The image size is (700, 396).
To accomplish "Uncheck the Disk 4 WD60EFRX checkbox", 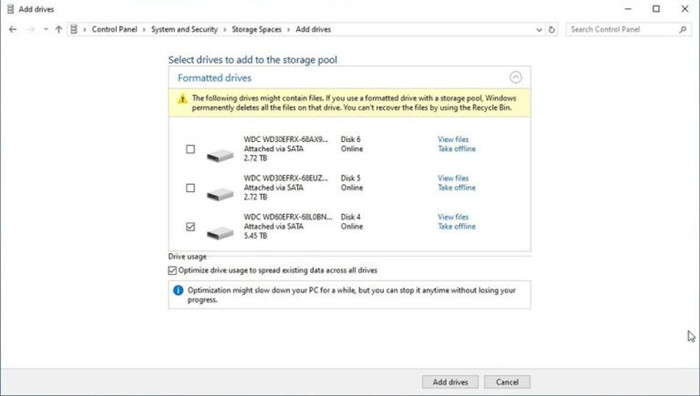I will coord(191,227).
